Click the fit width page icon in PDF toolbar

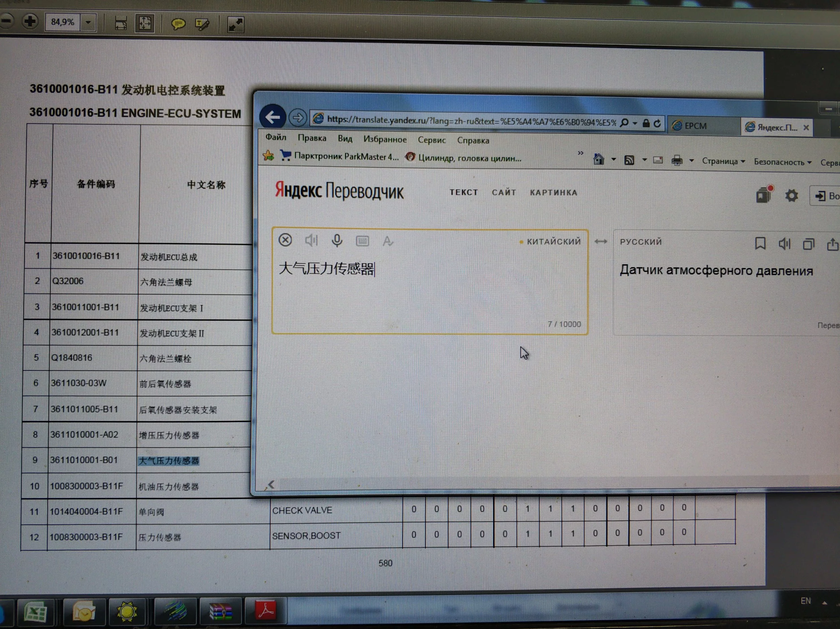coord(121,24)
